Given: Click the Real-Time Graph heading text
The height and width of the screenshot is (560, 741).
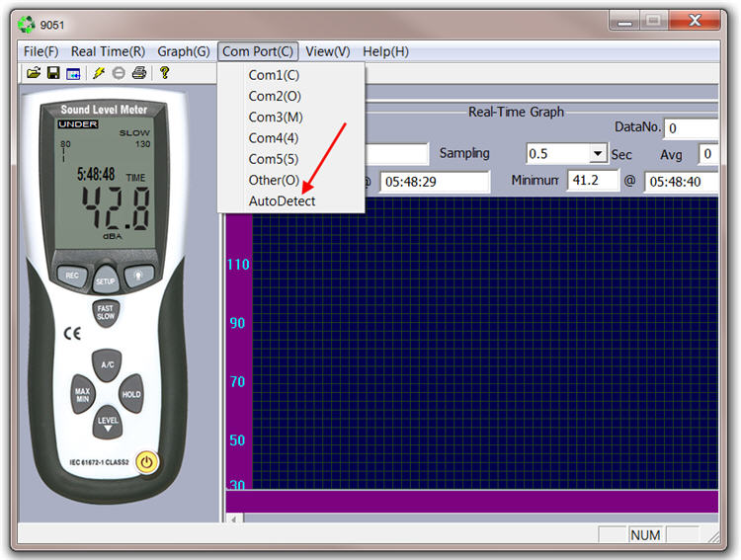Looking at the screenshot, I should pyautogui.click(x=516, y=112).
